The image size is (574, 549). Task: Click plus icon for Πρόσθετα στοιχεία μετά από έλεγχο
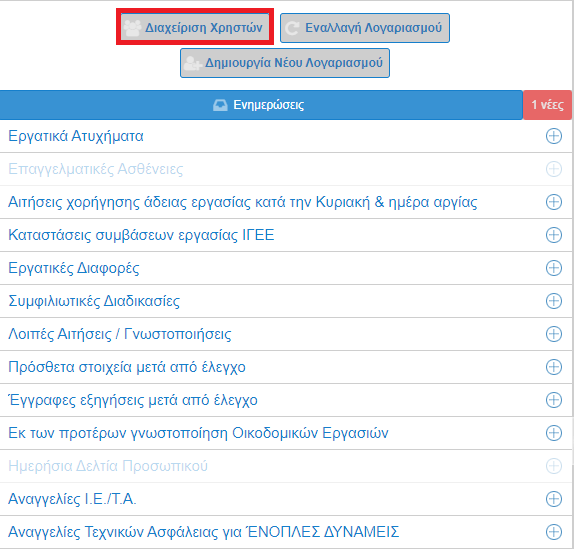tap(554, 367)
